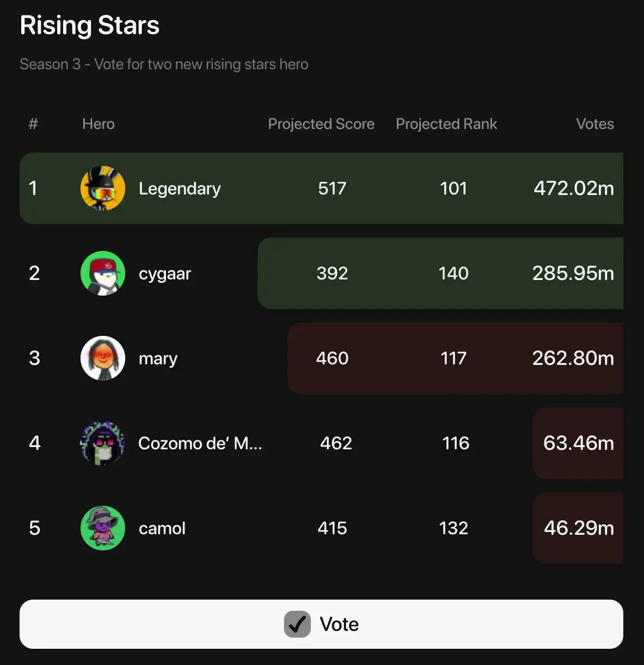644x665 pixels.
Task: Click the Rising Stars heading
Action: pos(89,26)
